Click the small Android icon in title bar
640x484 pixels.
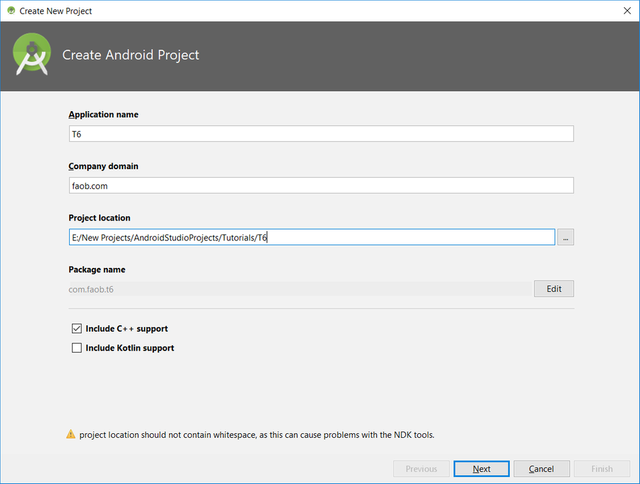point(11,11)
